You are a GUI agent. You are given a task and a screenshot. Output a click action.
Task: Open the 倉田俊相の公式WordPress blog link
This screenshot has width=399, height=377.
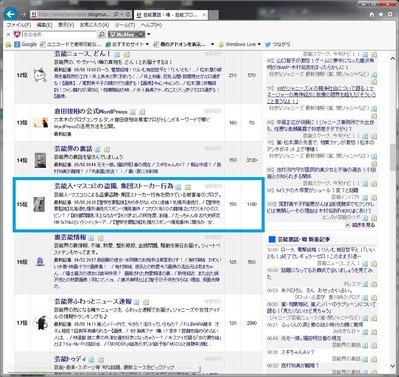tap(91, 112)
